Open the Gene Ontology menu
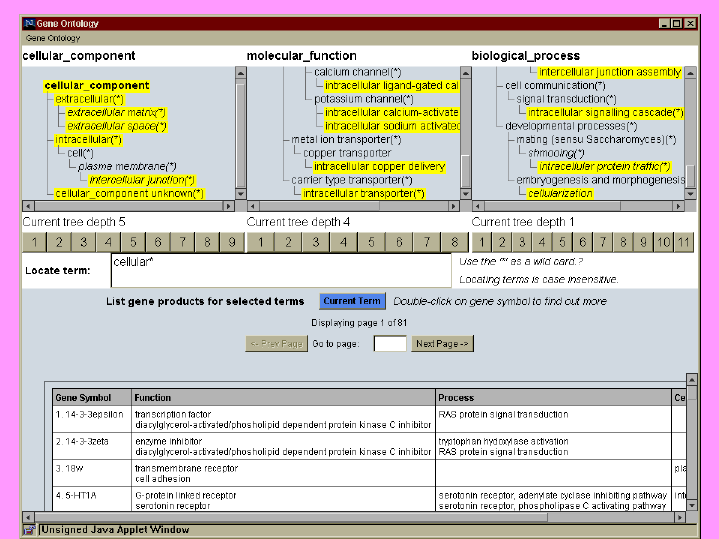The width and height of the screenshot is (719, 539). [52, 38]
